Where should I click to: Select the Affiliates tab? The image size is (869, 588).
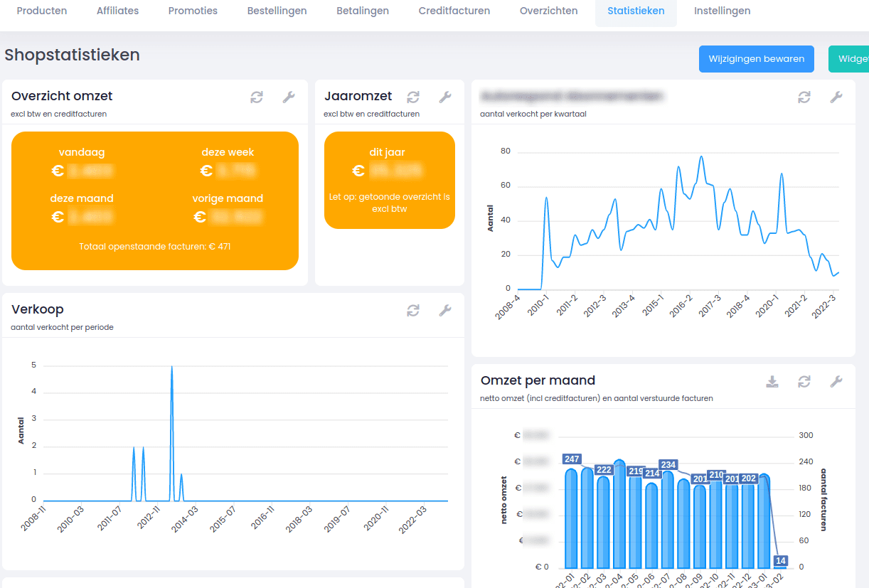point(118,11)
